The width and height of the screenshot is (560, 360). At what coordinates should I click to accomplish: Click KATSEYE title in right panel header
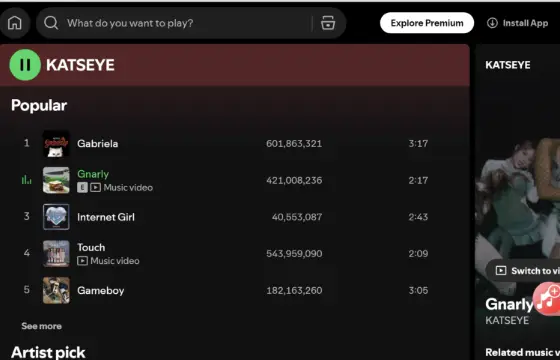(x=508, y=65)
